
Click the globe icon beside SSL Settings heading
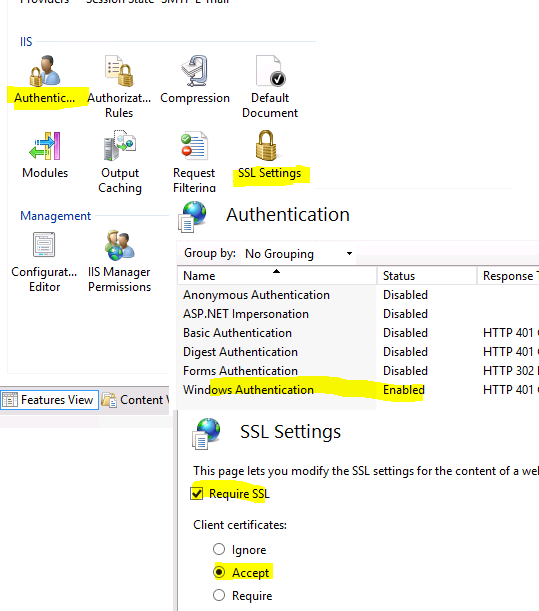coord(206,434)
